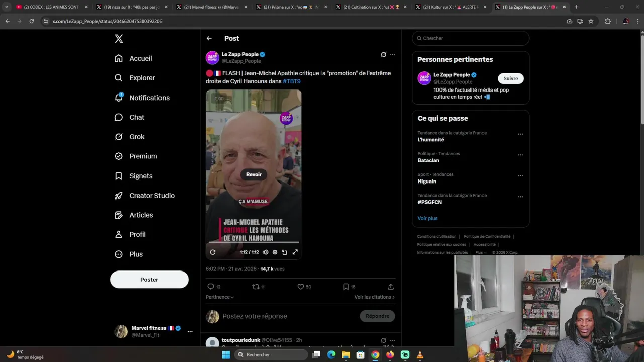This screenshot has height=362, width=644.
Task: Open the Bataclan trending topic
Action: [428, 160]
